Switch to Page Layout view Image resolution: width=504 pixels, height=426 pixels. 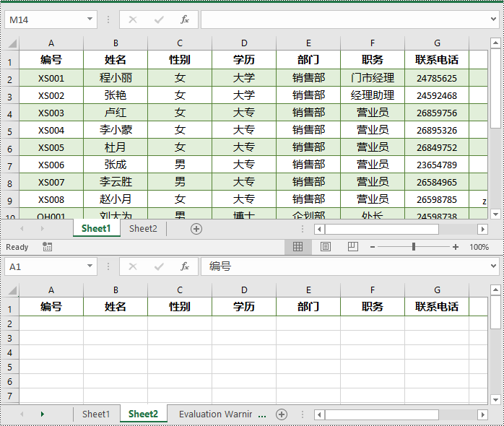325,247
